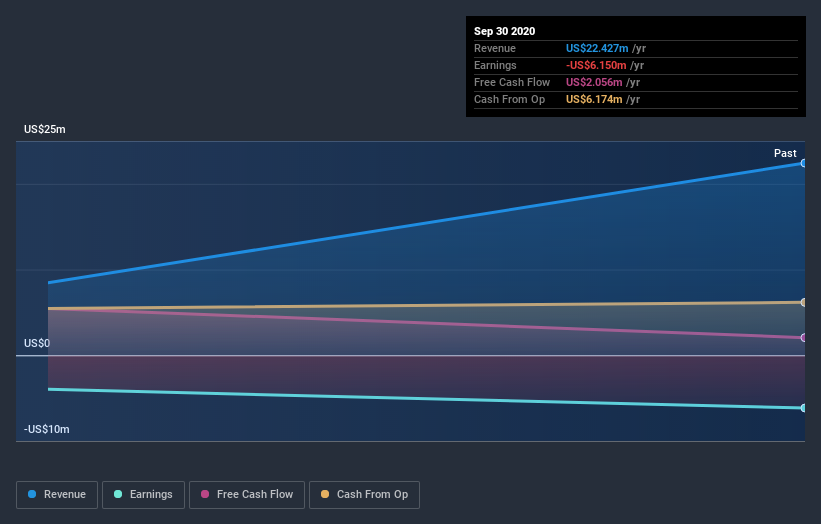Screen dimensions: 821x524
Task: Click the -US$10m axis label
Action: [47, 429]
